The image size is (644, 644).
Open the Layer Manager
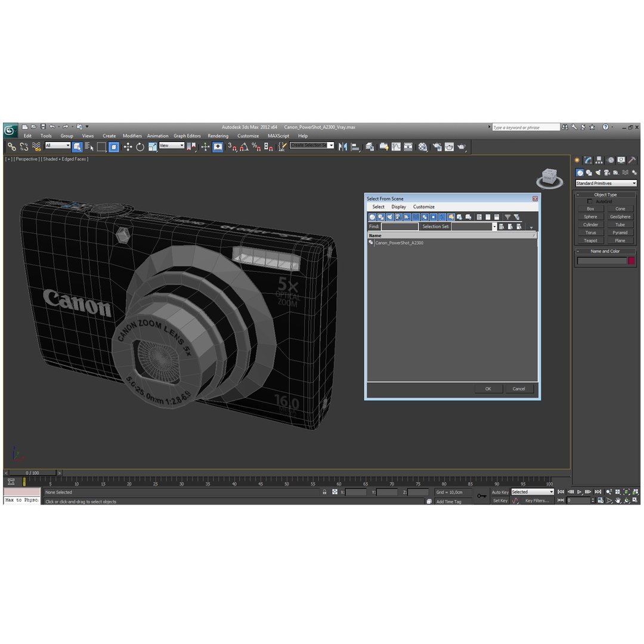(x=370, y=147)
